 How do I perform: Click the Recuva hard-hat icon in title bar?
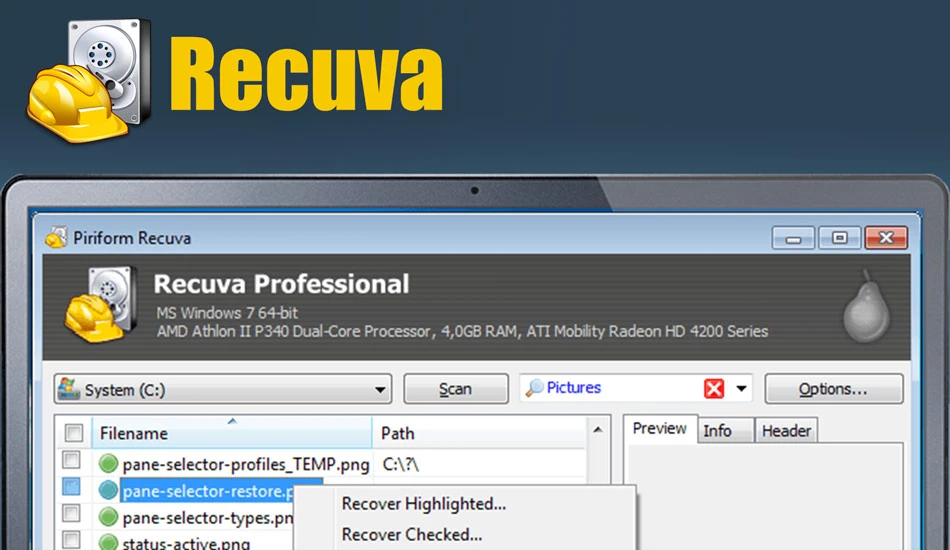click(x=56, y=237)
